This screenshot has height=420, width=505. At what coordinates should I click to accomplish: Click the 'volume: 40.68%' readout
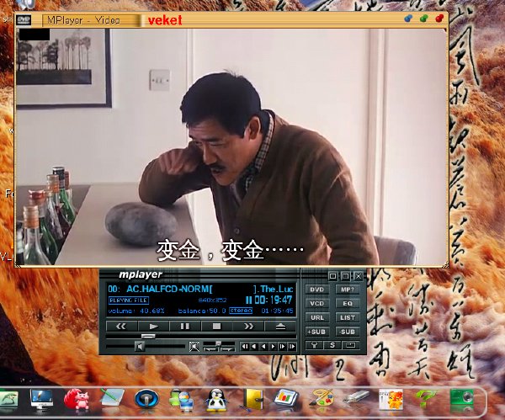point(136,311)
